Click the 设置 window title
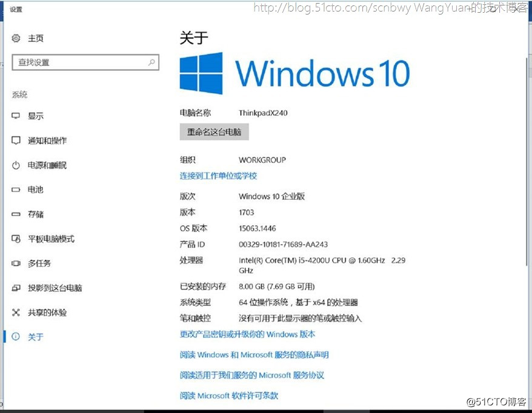 16,10
